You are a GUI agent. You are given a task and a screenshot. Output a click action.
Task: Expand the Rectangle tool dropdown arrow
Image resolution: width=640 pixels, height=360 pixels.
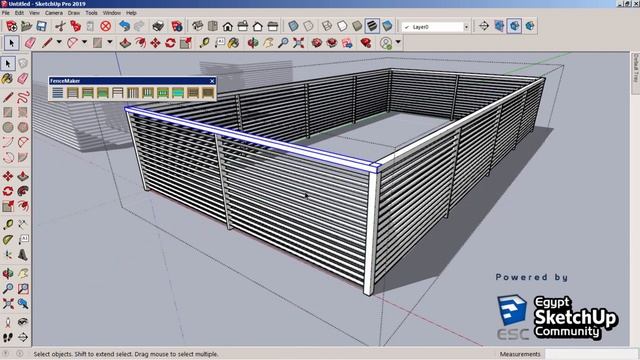coord(110,42)
